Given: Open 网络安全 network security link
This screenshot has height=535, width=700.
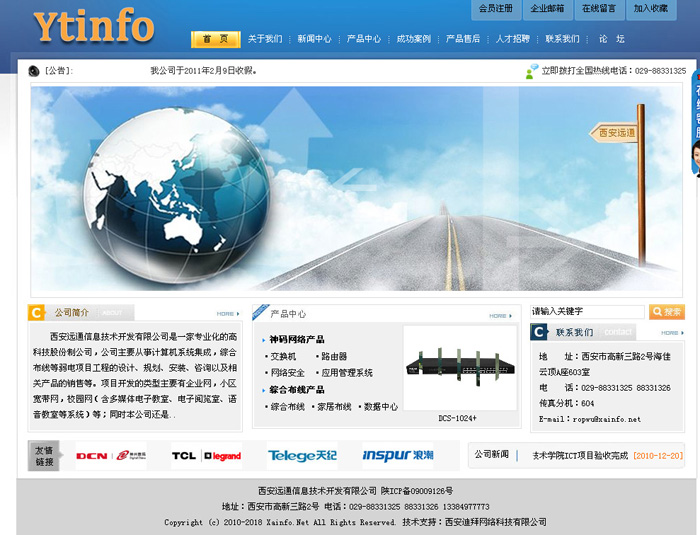Looking at the screenshot, I should point(288,373).
